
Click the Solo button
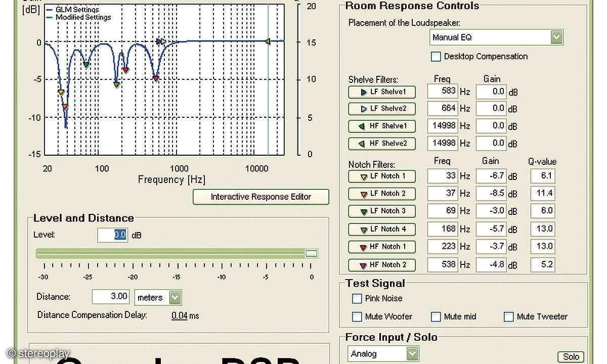click(x=571, y=357)
